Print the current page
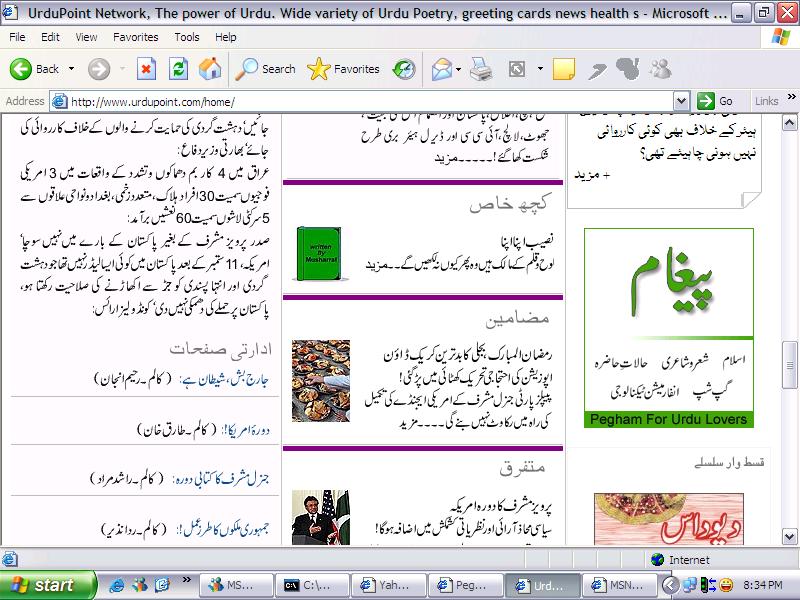Viewport: 800px width, 600px height. pyautogui.click(x=481, y=69)
